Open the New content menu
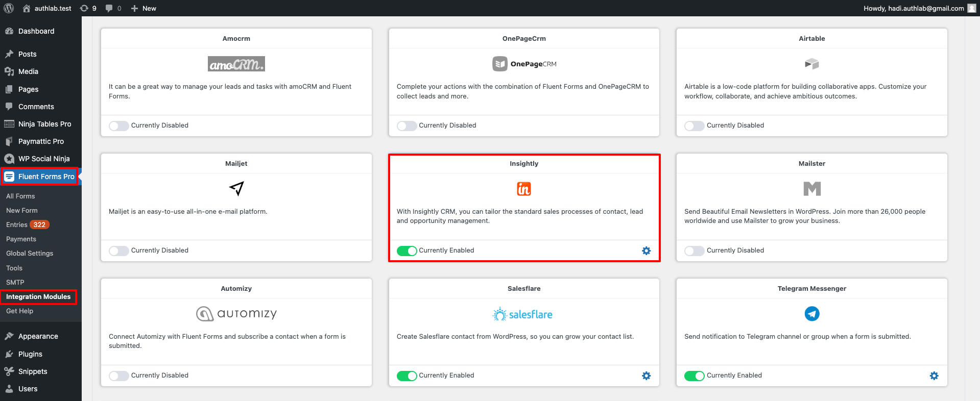 (144, 8)
